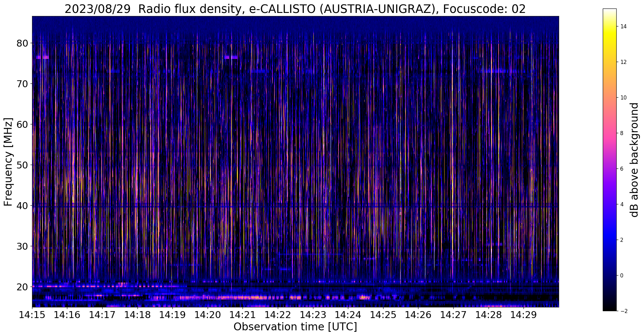Click the Frequency [MHz] axis title

pyautogui.click(x=8, y=162)
